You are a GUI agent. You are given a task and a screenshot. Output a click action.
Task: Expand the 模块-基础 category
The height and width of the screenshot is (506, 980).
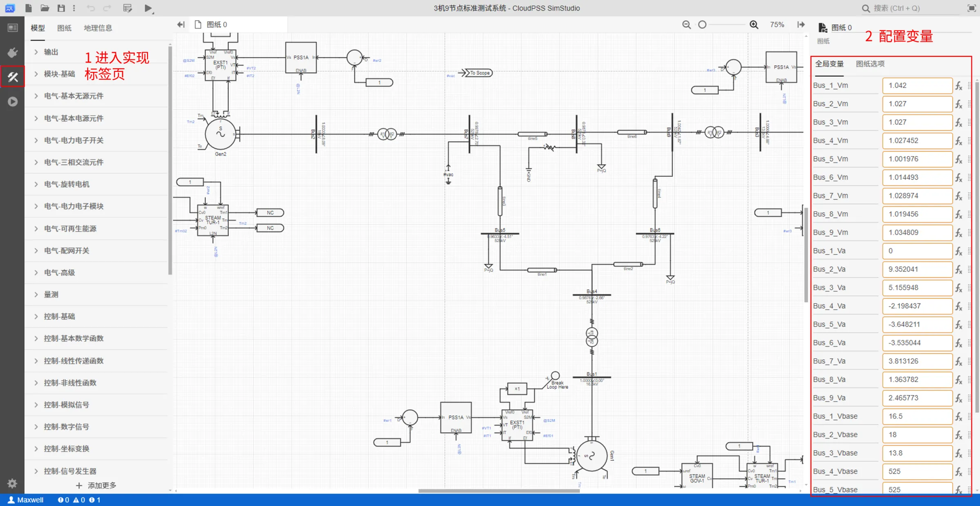[x=96, y=74]
